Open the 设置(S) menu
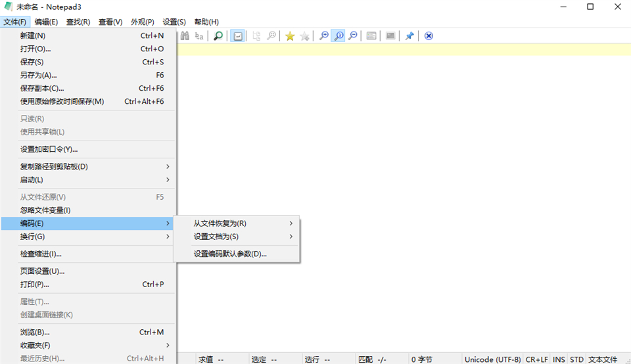631x364 pixels. point(174,22)
